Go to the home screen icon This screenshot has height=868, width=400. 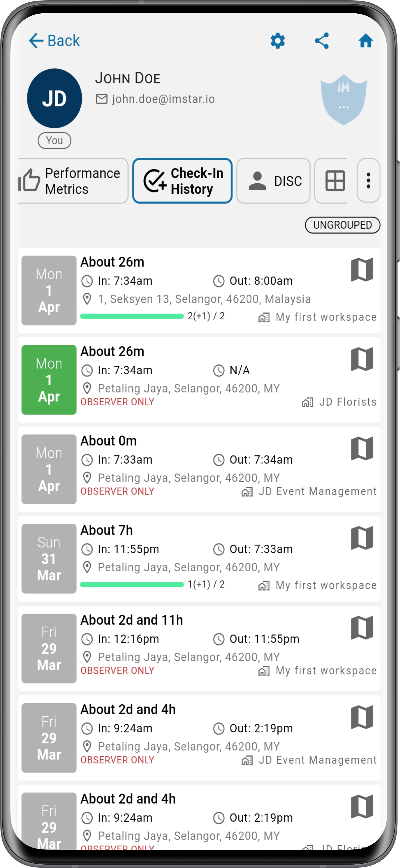click(x=366, y=41)
